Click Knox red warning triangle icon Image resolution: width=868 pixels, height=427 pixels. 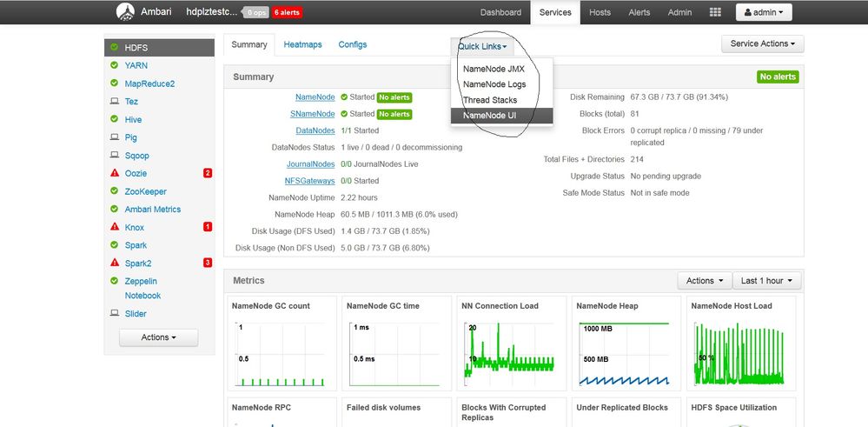[115, 226]
